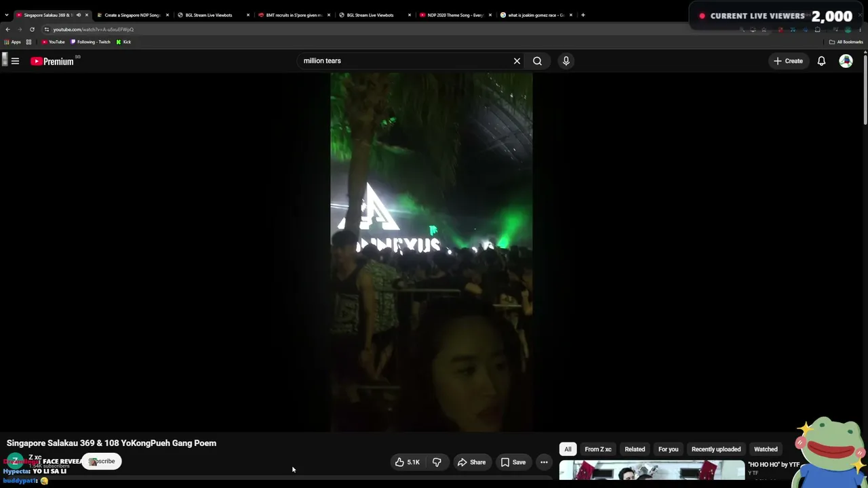
Task: Select the Recently uploaded chip
Action: click(716, 449)
